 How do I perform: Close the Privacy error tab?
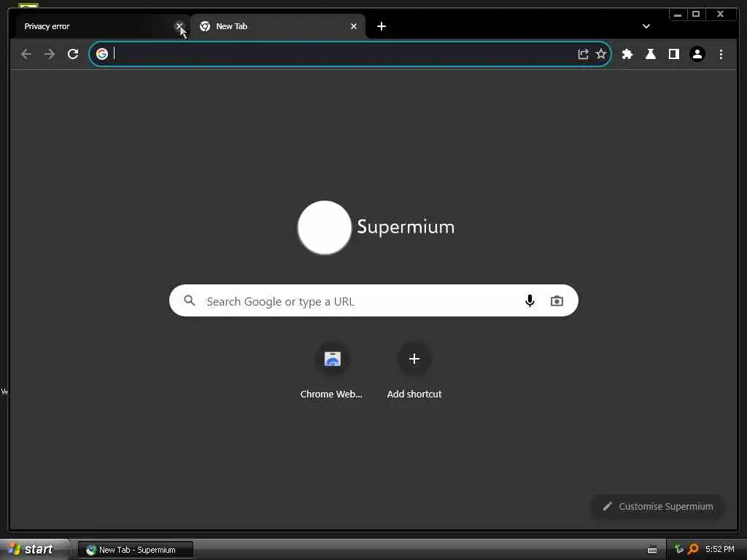tap(179, 26)
